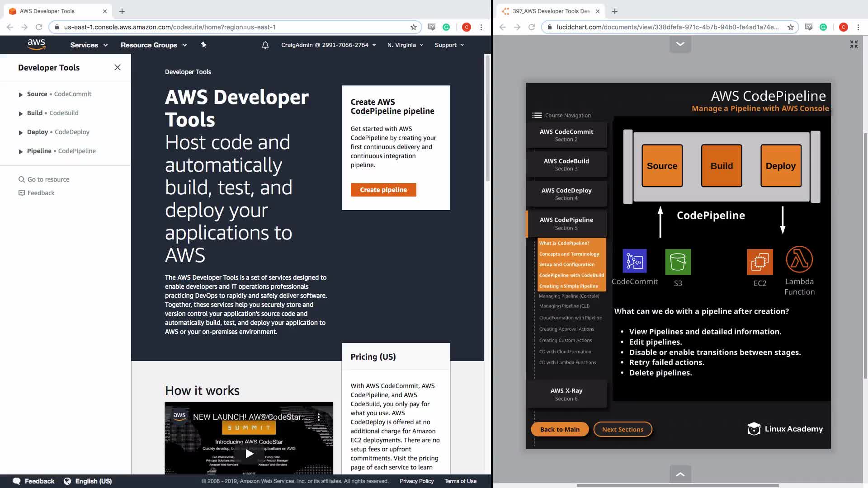Open the N. Virginia region dropdown
Image resolution: width=868 pixels, height=488 pixels.
tap(405, 45)
